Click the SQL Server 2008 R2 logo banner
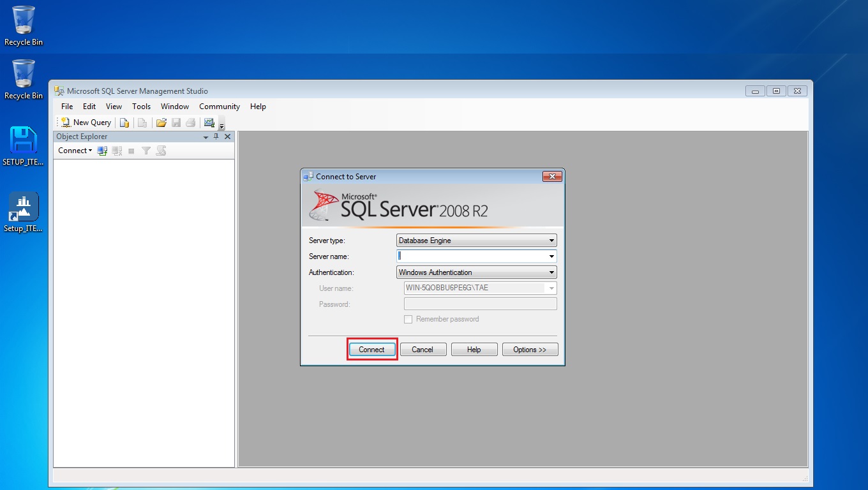The width and height of the screenshot is (868, 490). pyautogui.click(x=433, y=205)
